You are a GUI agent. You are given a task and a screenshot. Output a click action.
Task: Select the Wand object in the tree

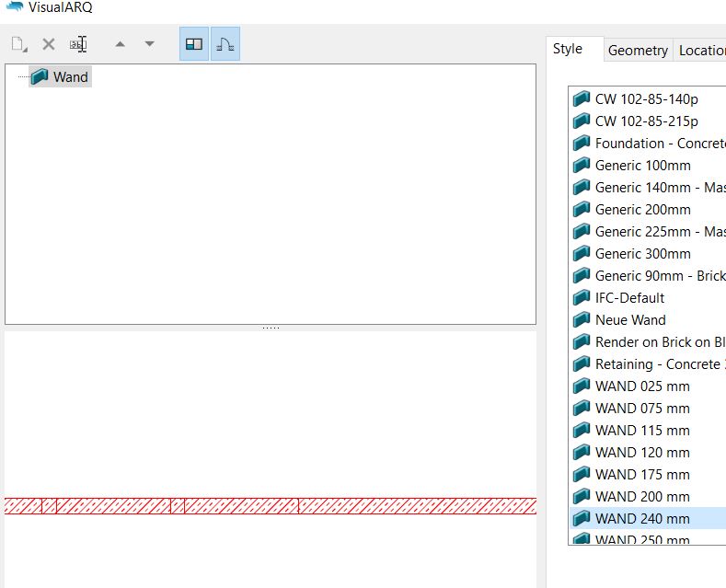(x=60, y=77)
